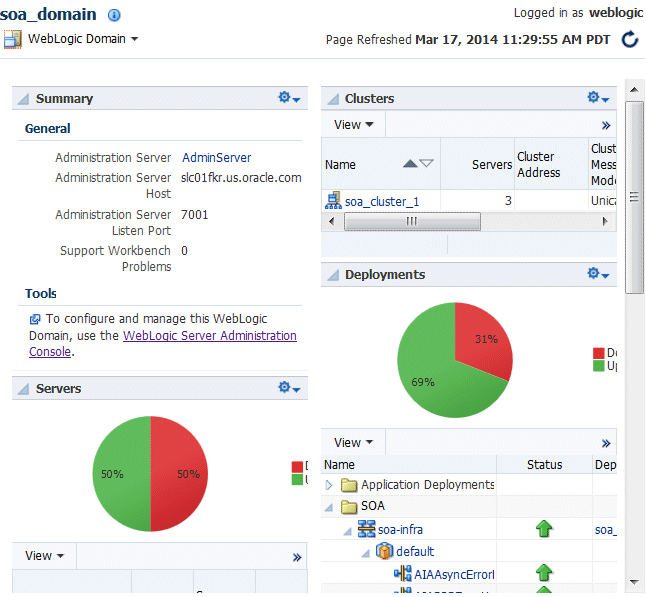Open the Clusters table View menu

point(353,124)
